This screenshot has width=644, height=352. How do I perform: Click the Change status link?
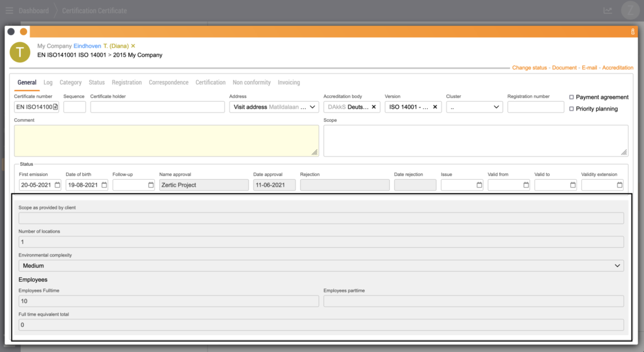coord(530,68)
